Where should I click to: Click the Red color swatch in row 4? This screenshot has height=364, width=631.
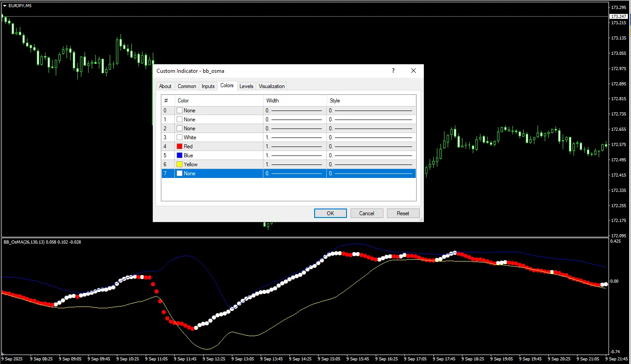pos(180,146)
